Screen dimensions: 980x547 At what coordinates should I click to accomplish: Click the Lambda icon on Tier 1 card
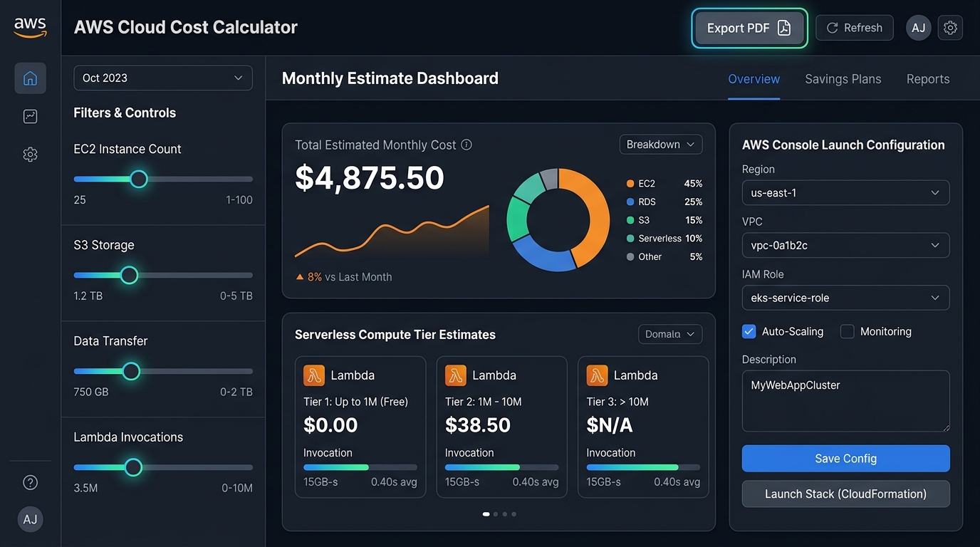[314, 375]
